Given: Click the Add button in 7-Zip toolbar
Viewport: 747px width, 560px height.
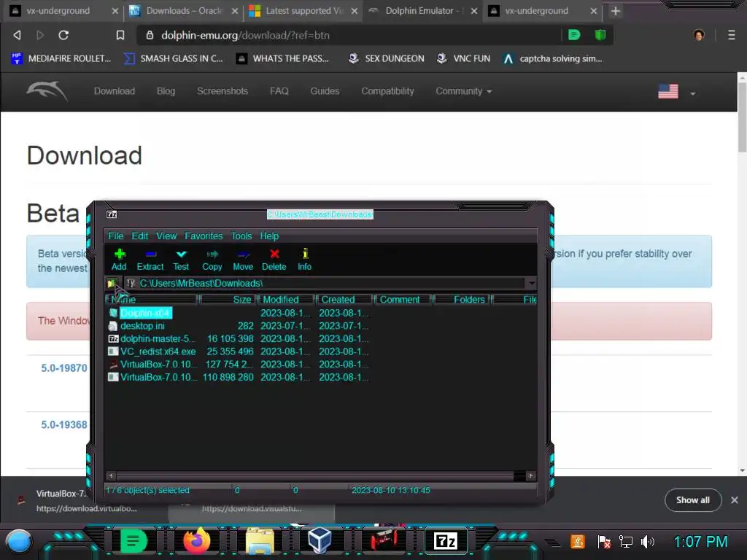Looking at the screenshot, I should 119,260.
